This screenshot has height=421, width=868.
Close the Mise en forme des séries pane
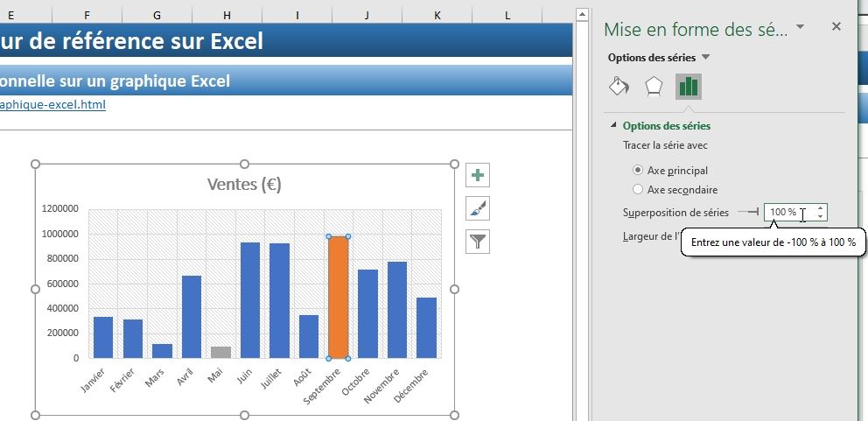tap(836, 27)
